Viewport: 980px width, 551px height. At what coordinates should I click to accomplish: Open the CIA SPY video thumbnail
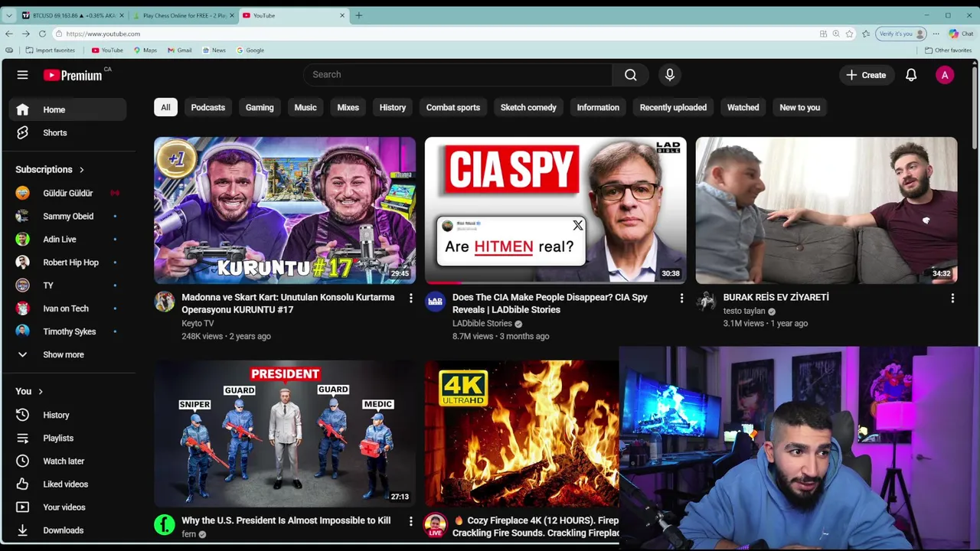click(555, 210)
